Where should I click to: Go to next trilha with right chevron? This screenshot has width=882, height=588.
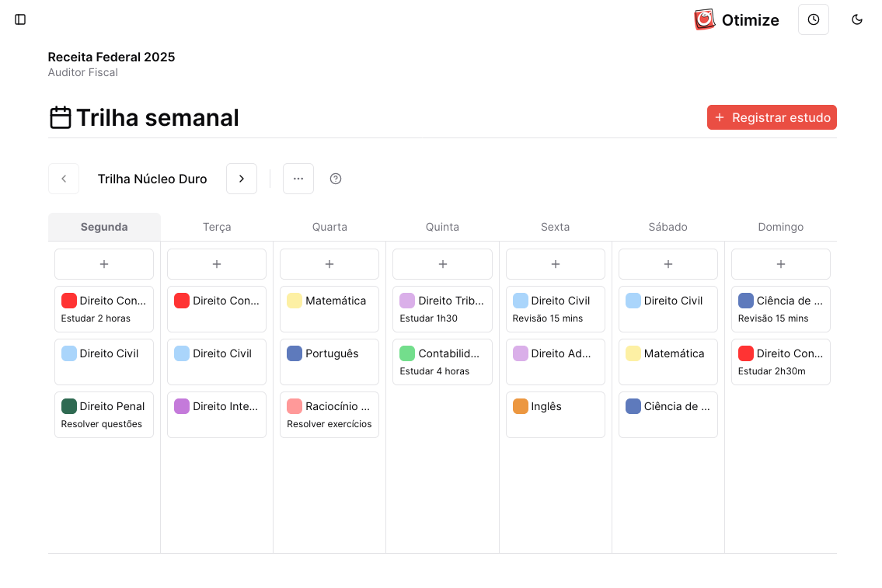(242, 179)
